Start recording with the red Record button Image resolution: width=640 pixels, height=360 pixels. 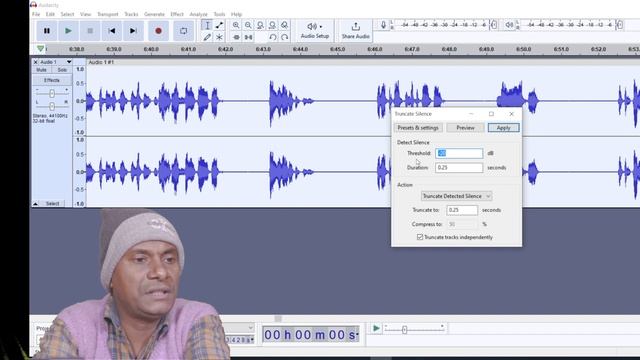click(x=158, y=31)
